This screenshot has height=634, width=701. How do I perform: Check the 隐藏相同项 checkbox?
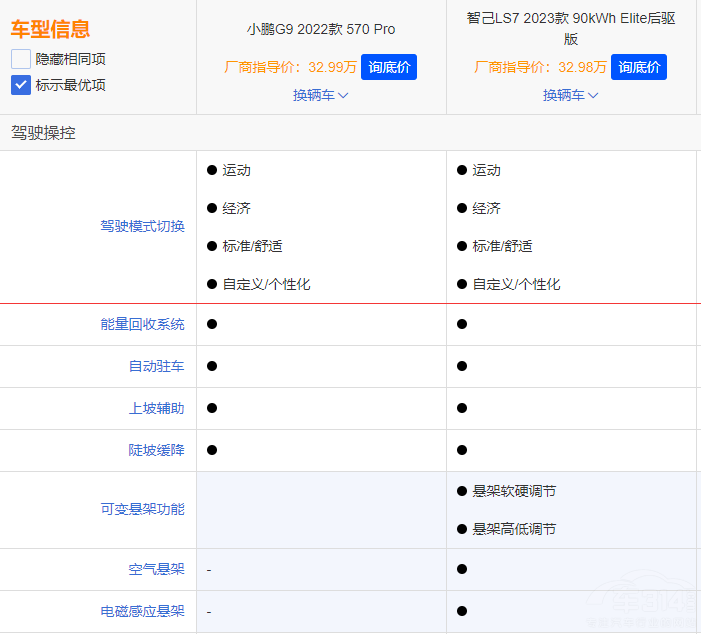pyautogui.click(x=21, y=59)
